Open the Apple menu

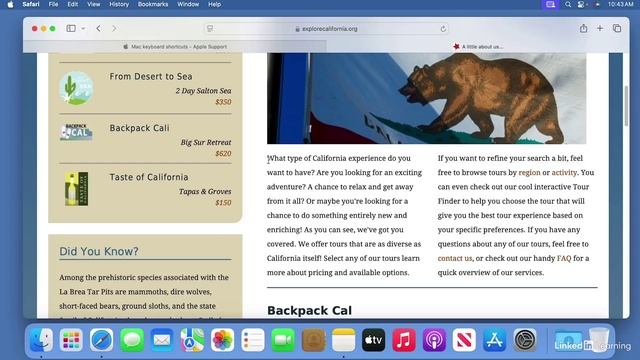(x=11, y=4)
